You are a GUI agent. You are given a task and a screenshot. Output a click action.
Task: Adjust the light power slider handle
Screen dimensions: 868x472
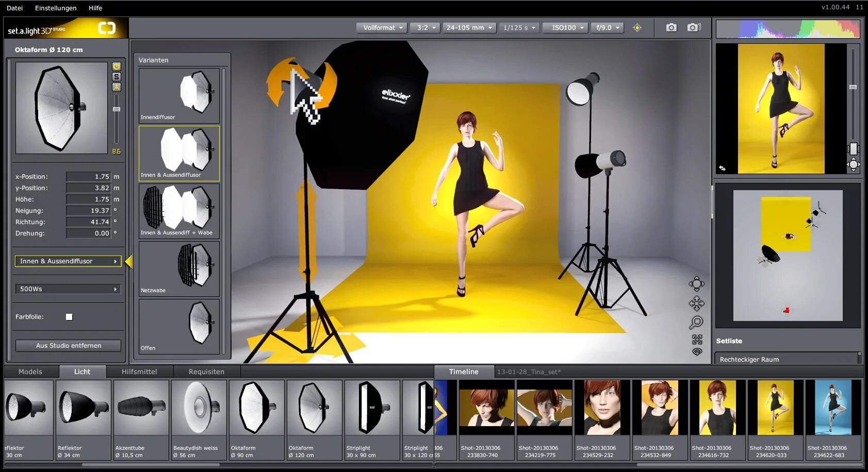tap(117, 109)
